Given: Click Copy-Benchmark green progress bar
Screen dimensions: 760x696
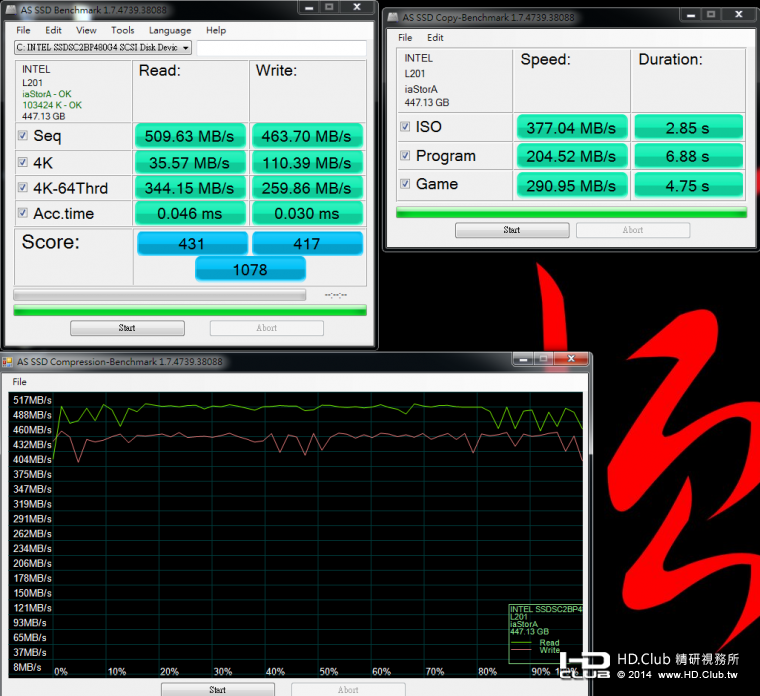Looking at the screenshot, I should [x=571, y=212].
